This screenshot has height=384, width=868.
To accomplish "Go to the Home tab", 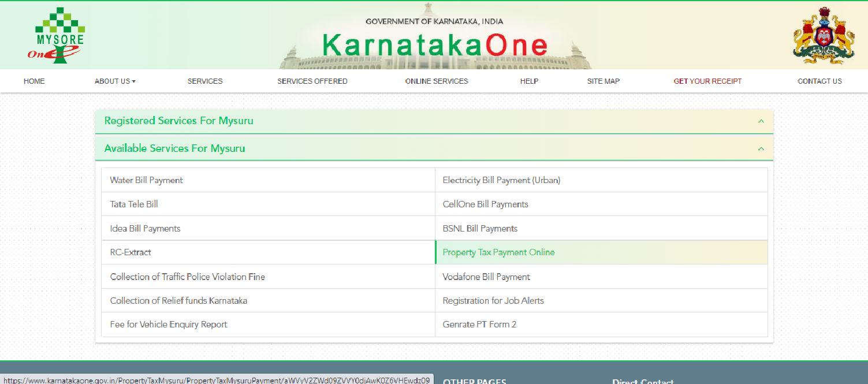I will (33, 81).
